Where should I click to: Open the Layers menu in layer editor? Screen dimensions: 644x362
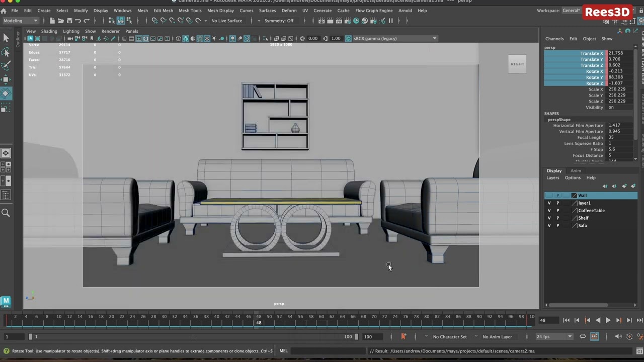pos(553,178)
